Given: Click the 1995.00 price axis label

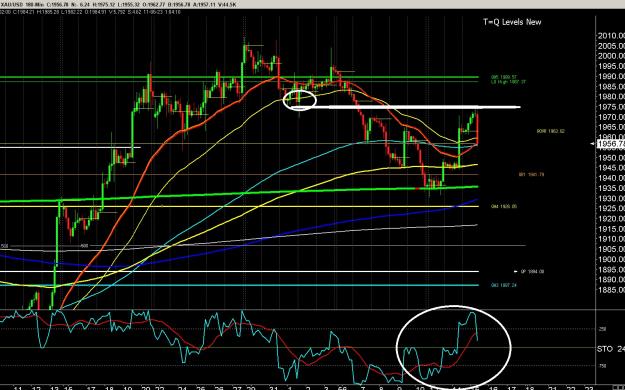Looking at the screenshot, I should pyautogui.click(x=611, y=66).
